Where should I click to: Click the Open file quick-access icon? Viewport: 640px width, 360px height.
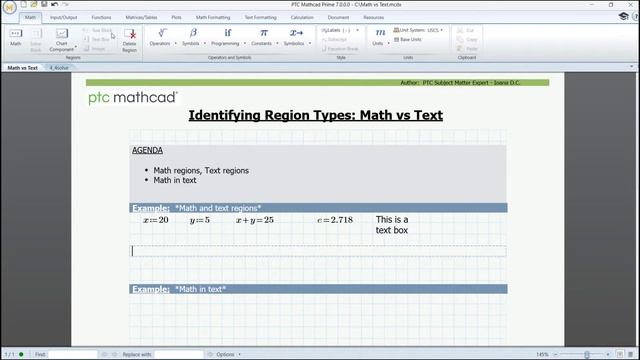[33, 4]
